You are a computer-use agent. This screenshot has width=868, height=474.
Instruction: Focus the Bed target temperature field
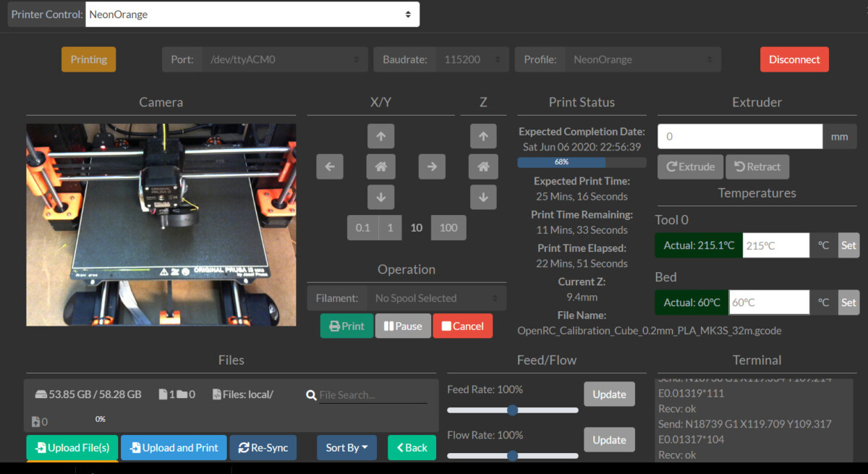pos(769,302)
